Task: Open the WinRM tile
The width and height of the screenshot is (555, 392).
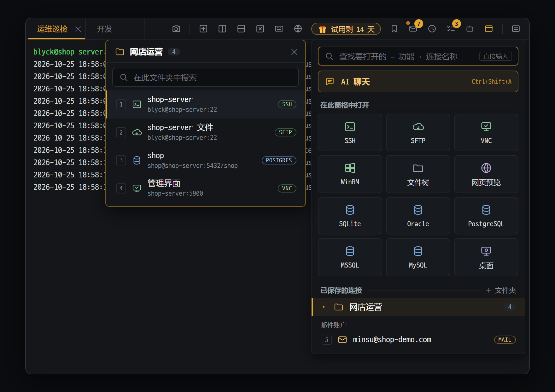Action: (x=350, y=174)
